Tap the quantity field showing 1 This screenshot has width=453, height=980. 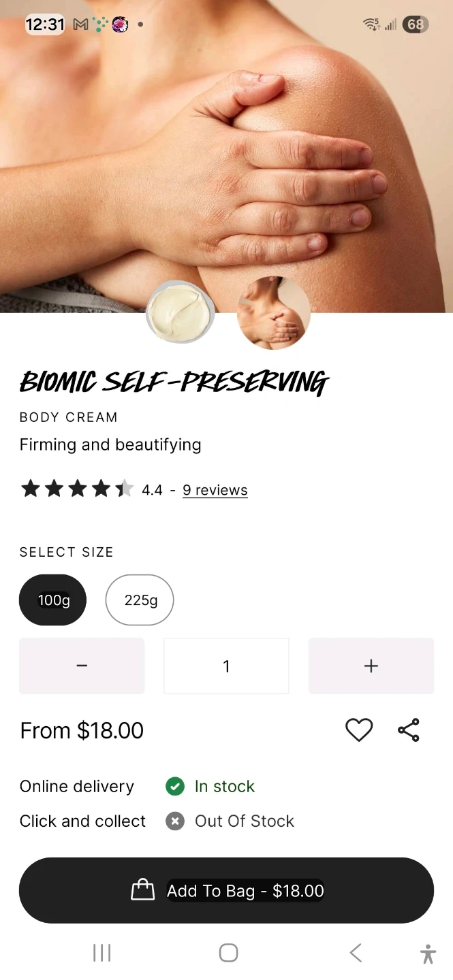tap(226, 666)
